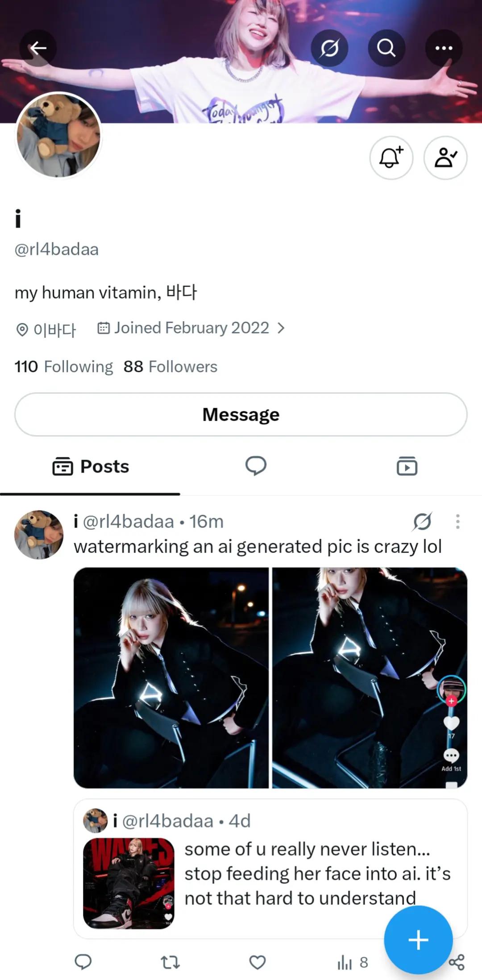Select the Posts tab
The width and height of the screenshot is (482, 980).
(91, 466)
